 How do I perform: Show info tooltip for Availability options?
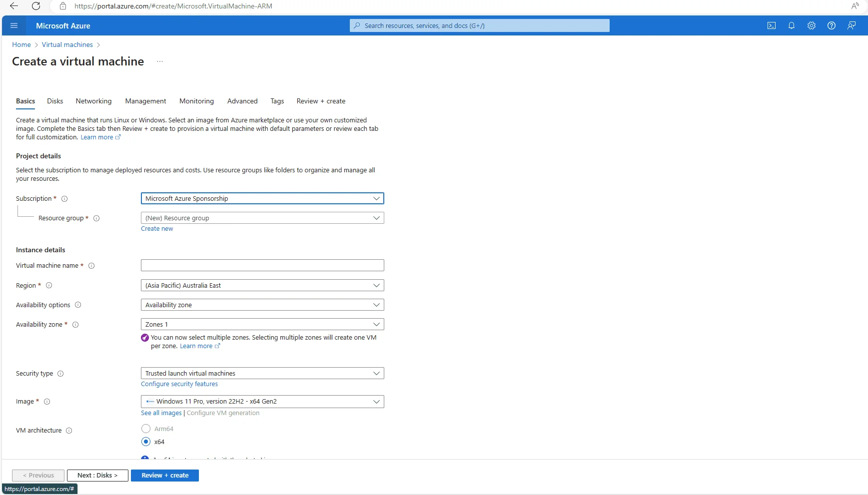[78, 305]
